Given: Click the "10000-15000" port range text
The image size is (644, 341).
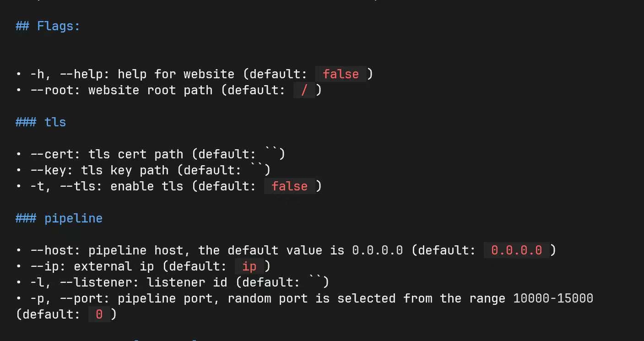Looking at the screenshot, I should click(553, 298).
